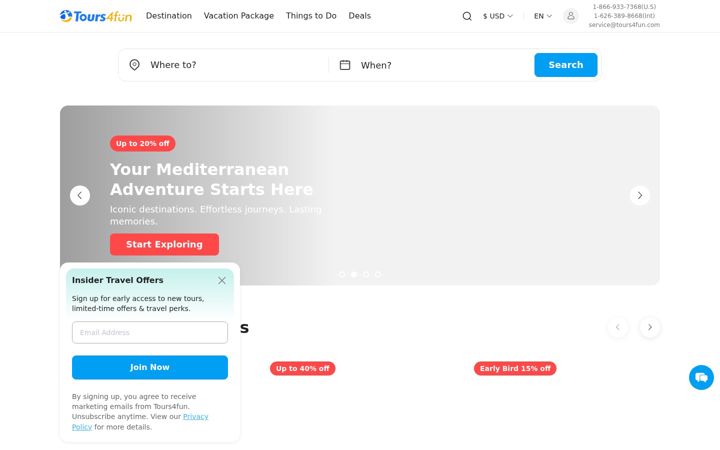Click the blue Search button
The height and width of the screenshot is (450, 720).
[566, 65]
